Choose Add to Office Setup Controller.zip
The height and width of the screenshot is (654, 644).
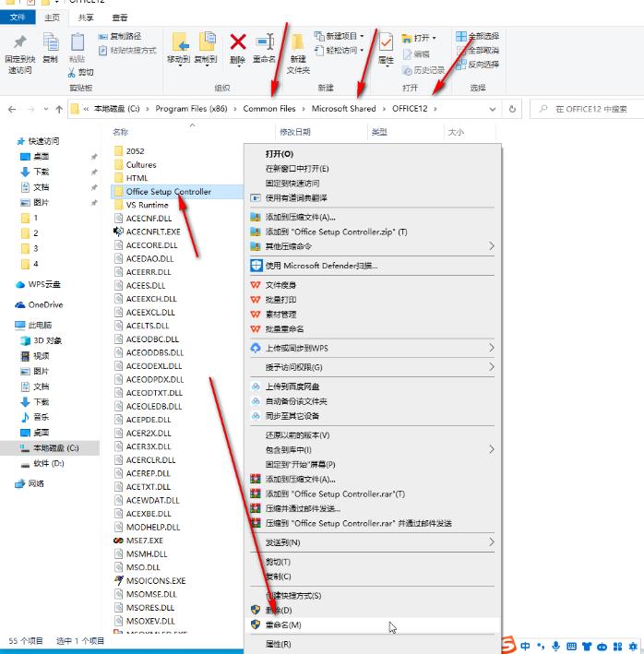point(373,232)
